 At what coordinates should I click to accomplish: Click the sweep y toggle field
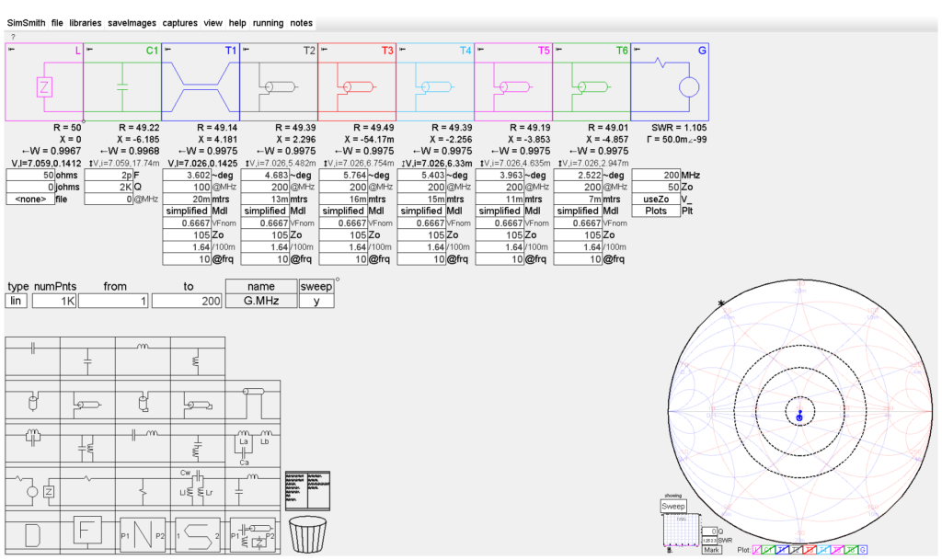click(x=316, y=301)
